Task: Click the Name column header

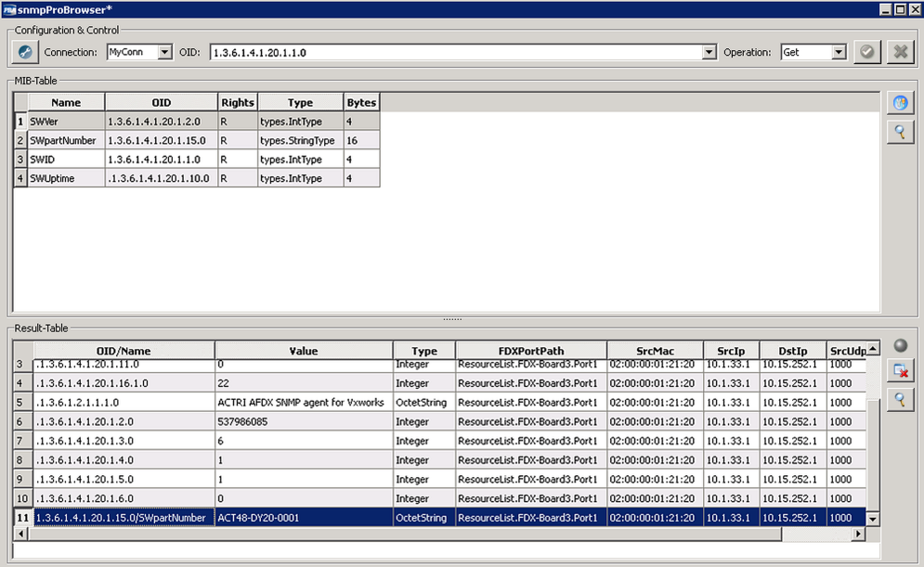Action: 65,101
